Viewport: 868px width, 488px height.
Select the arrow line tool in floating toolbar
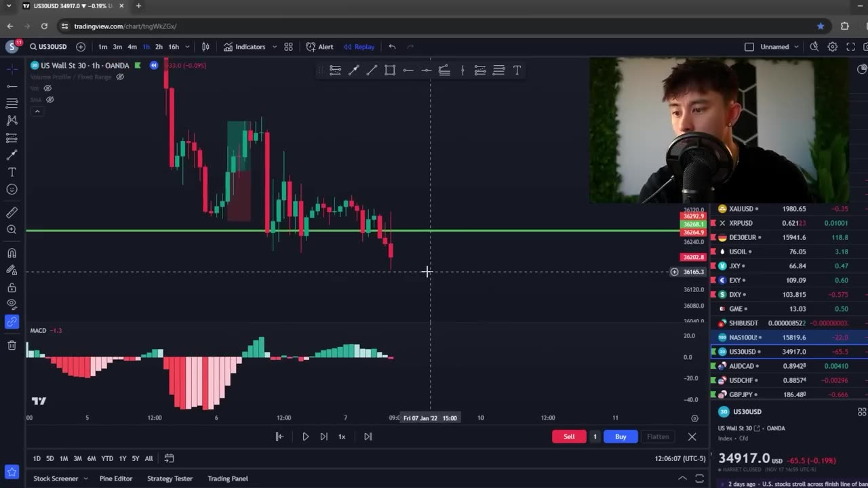353,70
